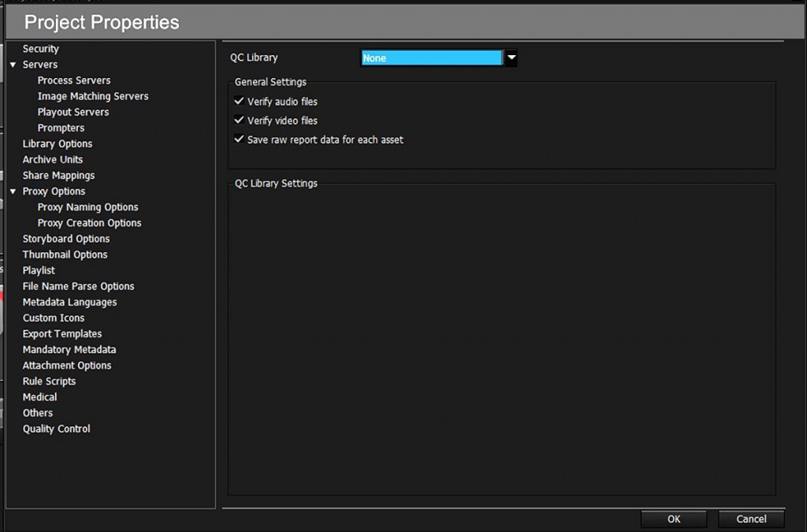807x532 pixels.
Task: Toggle Verify video files checkbox
Action: click(239, 120)
